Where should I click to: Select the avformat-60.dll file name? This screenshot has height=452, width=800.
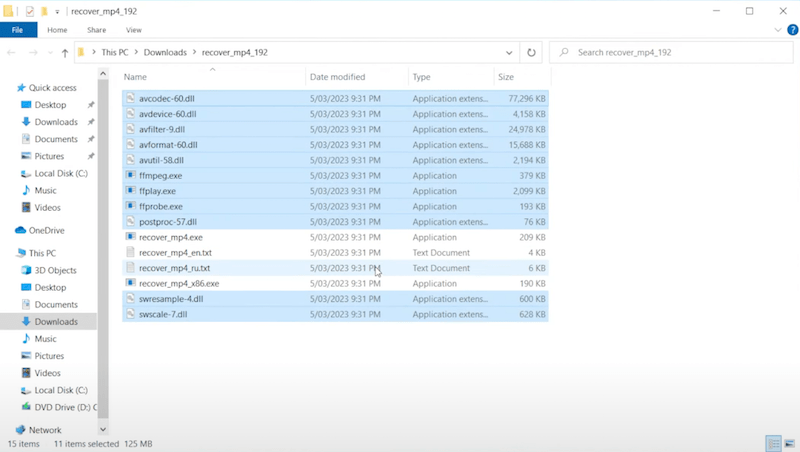168,144
